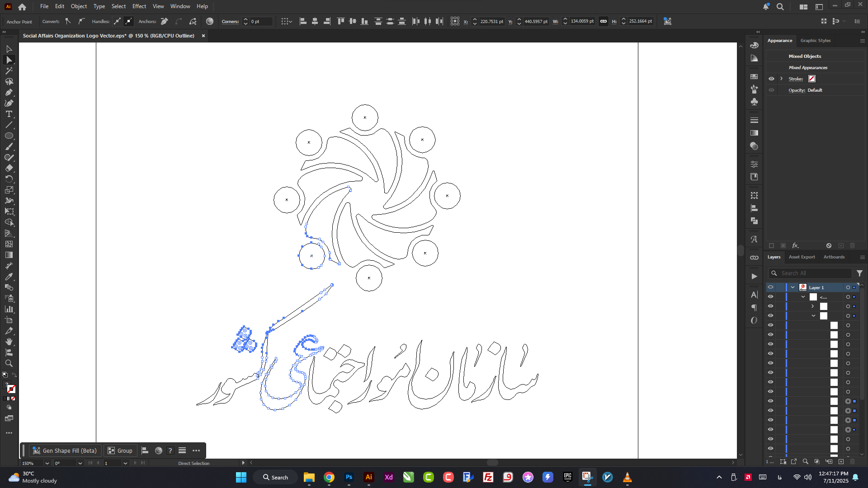Select the Free Transform tool
Viewport: 868px width, 488px height.
(9, 211)
